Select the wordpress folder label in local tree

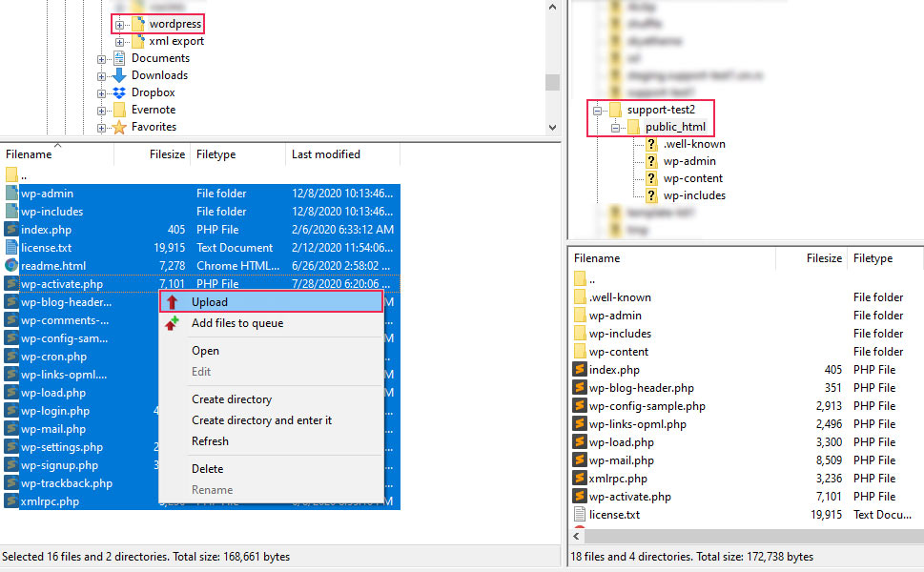tap(175, 24)
